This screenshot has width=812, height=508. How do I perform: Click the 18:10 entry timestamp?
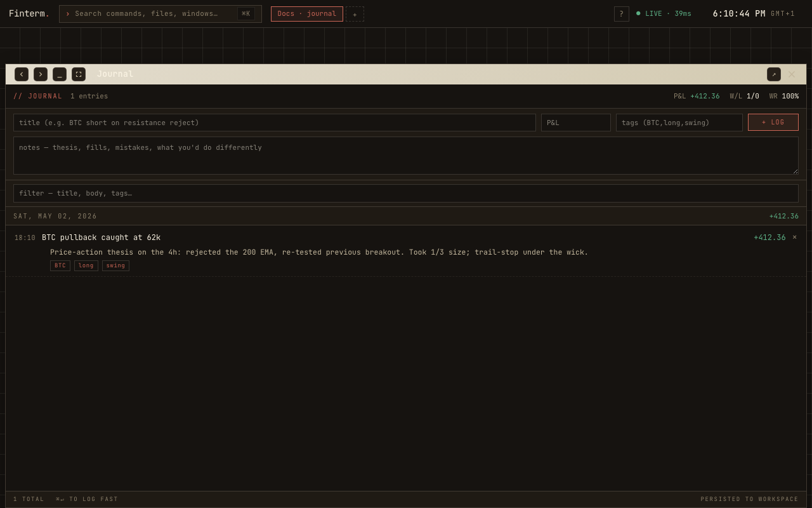tap(25, 238)
